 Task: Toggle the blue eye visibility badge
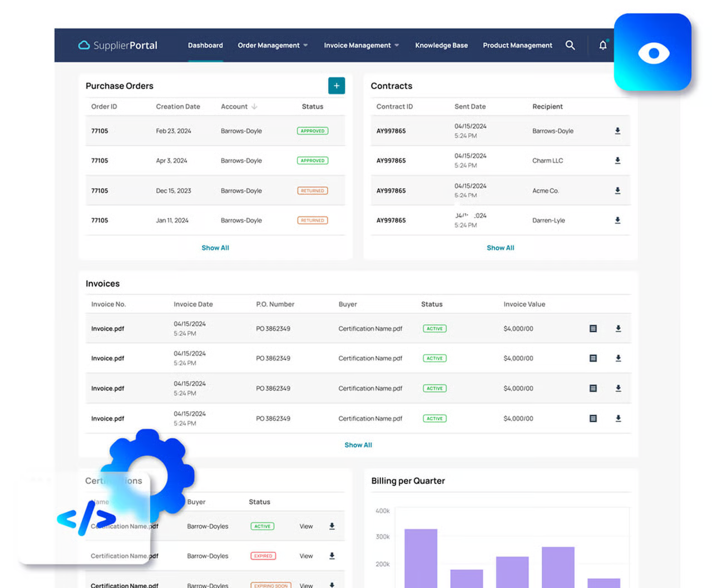653,53
